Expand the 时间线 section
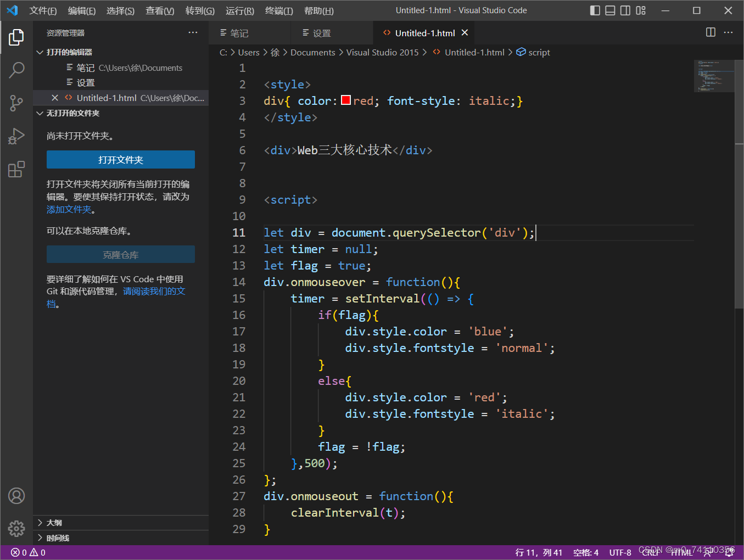Screen dimensions: 744x560 (121, 538)
